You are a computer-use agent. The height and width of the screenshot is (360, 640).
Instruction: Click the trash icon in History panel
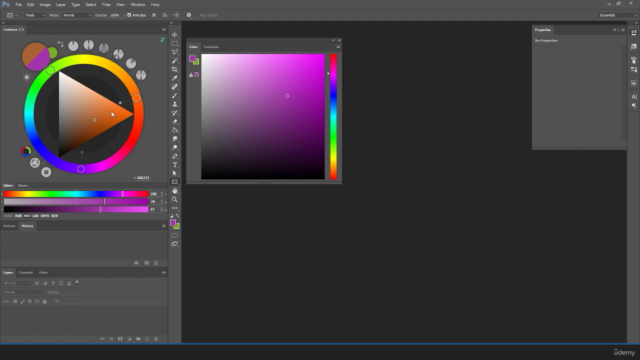coord(156,263)
